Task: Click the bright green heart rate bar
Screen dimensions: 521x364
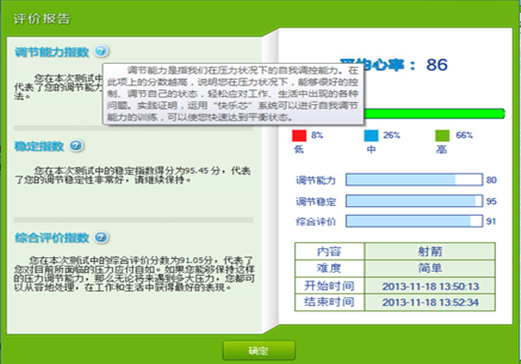Action: [x=435, y=114]
